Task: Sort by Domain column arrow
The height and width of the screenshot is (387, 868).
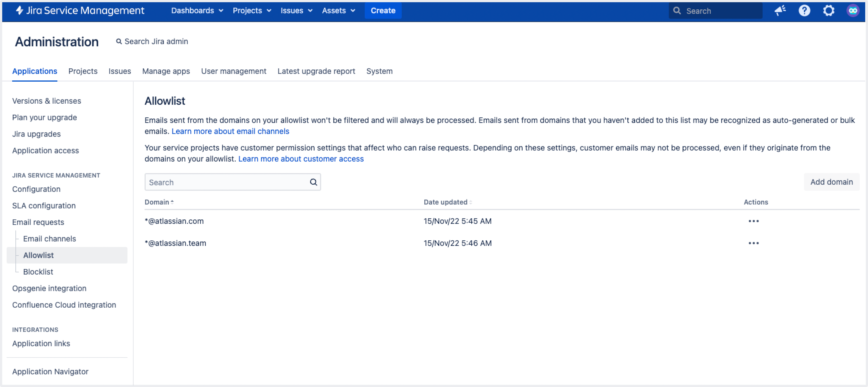Action: click(x=172, y=202)
